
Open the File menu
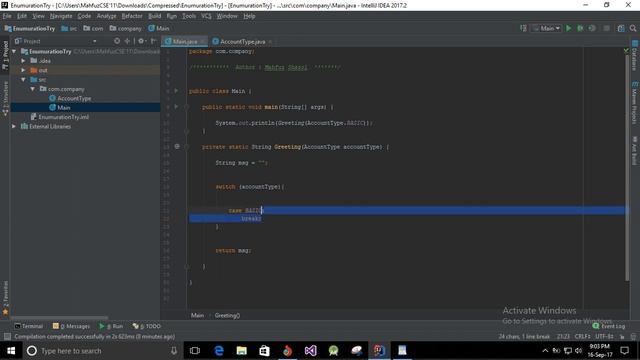coord(7,16)
